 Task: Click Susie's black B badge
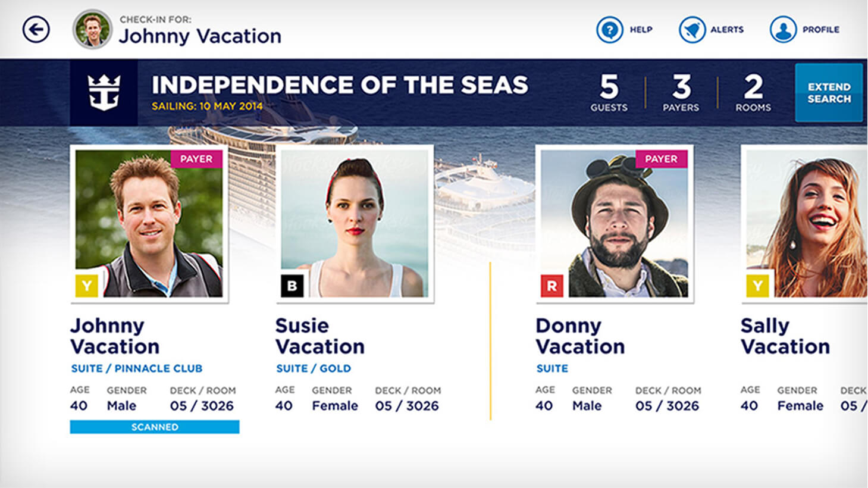click(292, 286)
